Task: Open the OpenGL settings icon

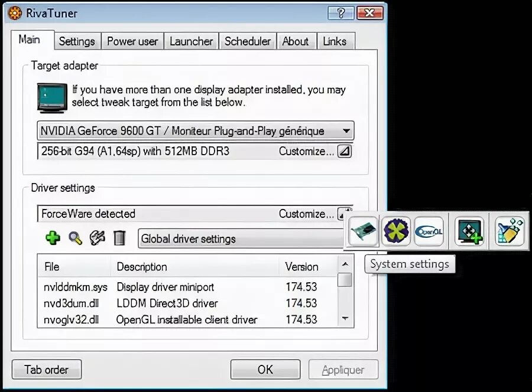Action: point(429,231)
